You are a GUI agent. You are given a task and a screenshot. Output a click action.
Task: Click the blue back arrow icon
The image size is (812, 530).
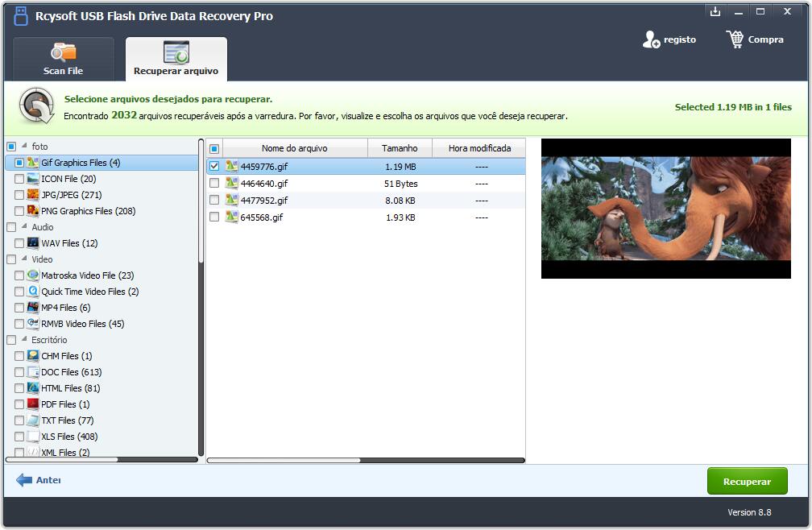click(x=24, y=480)
